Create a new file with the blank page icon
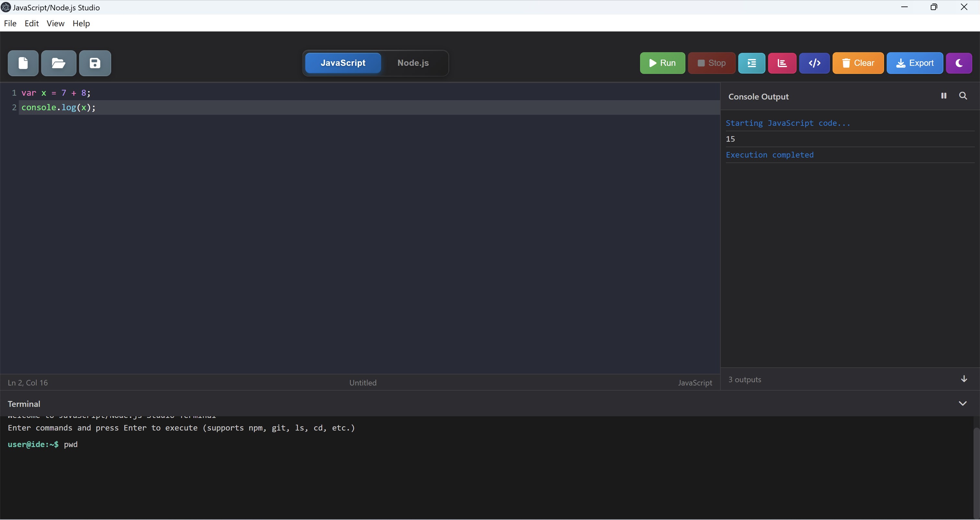The image size is (980, 520). [x=23, y=63]
